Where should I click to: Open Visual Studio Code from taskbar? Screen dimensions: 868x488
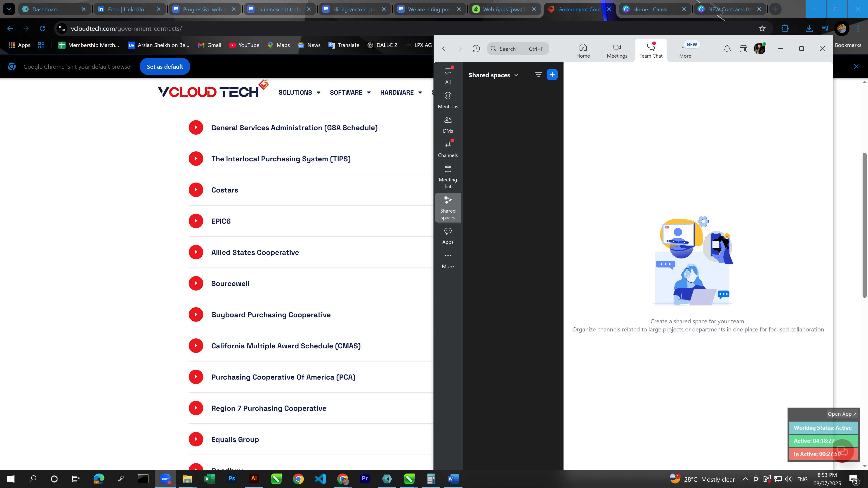click(321, 479)
